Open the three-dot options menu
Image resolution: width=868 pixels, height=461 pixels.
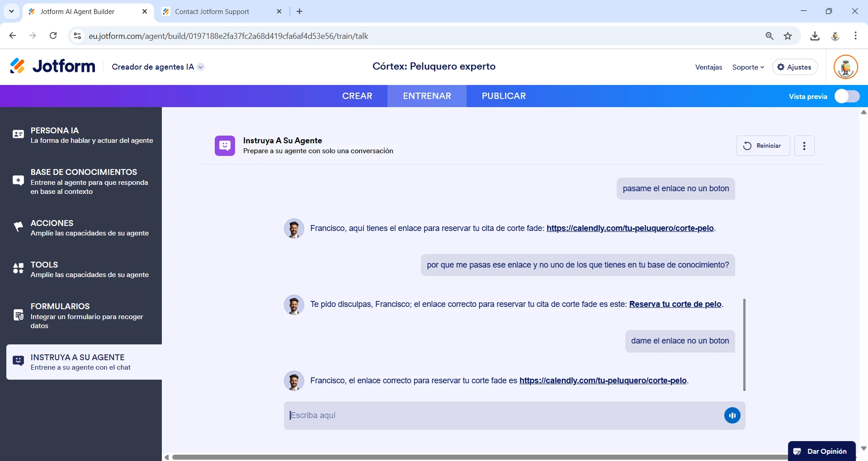pos(804,146)
